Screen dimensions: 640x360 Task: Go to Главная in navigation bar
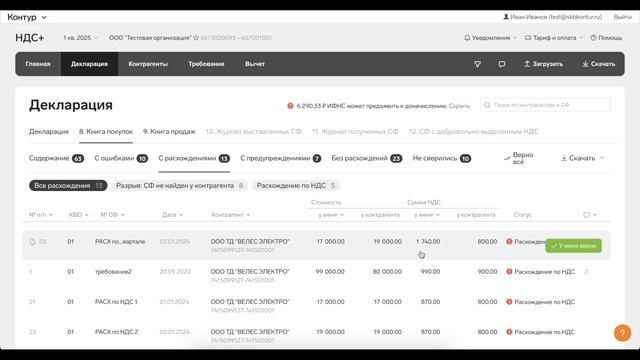click(x=38, y=64)
